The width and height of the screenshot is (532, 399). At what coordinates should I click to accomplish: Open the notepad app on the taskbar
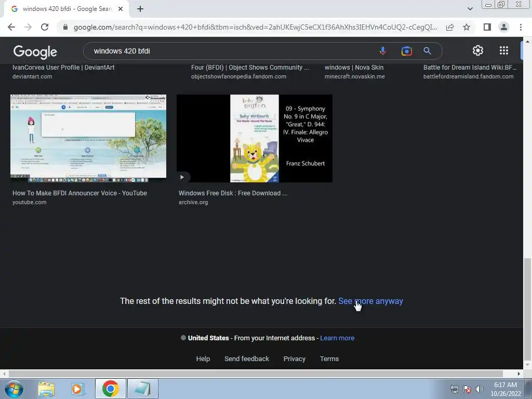pyautogui.click(x=143, y=389)
